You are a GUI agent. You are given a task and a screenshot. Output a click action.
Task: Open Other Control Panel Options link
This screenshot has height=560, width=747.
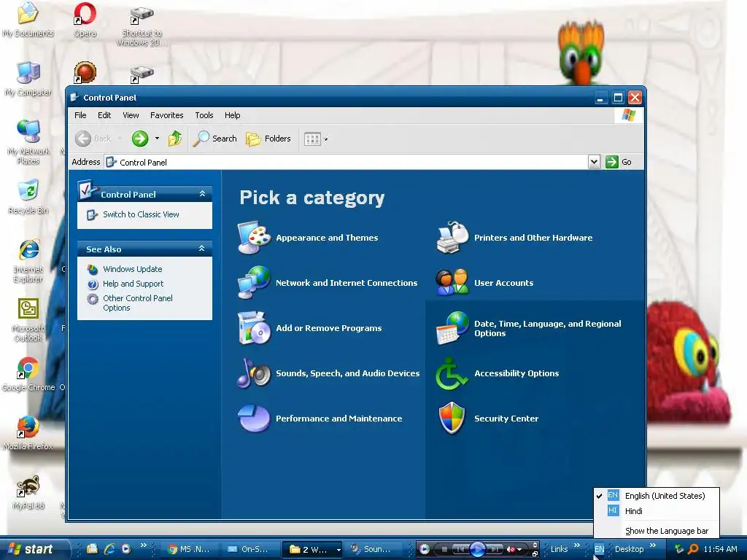[x=138, y=303]
